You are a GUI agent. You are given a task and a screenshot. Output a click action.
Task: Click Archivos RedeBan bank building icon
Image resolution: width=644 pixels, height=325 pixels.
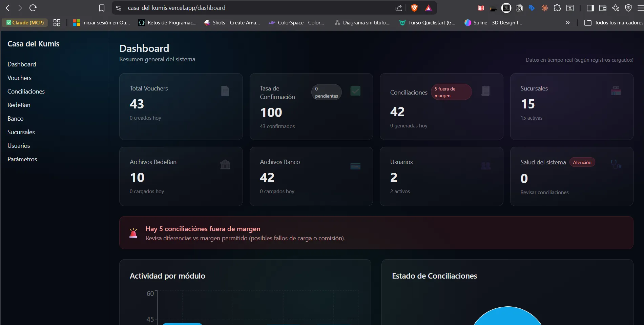[x=225, y=164]
